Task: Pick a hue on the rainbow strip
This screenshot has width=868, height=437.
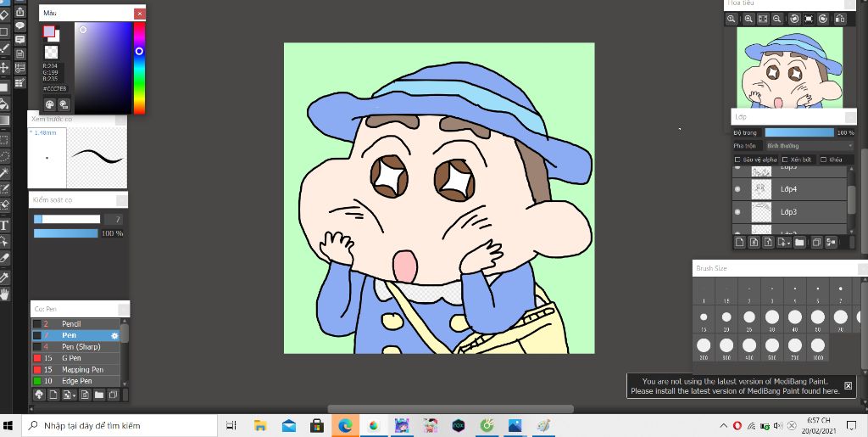Action: [x=139, y=68]
